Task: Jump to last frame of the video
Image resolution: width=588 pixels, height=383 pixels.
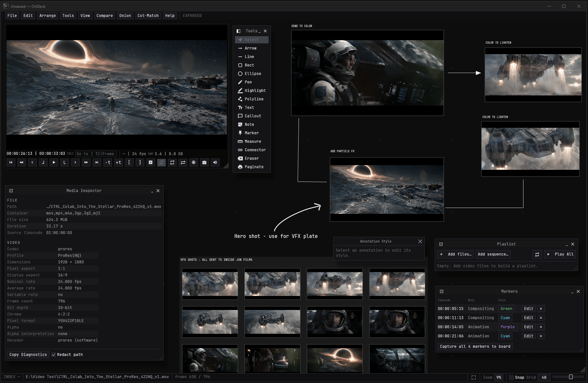Action: (x=97, y=162)
